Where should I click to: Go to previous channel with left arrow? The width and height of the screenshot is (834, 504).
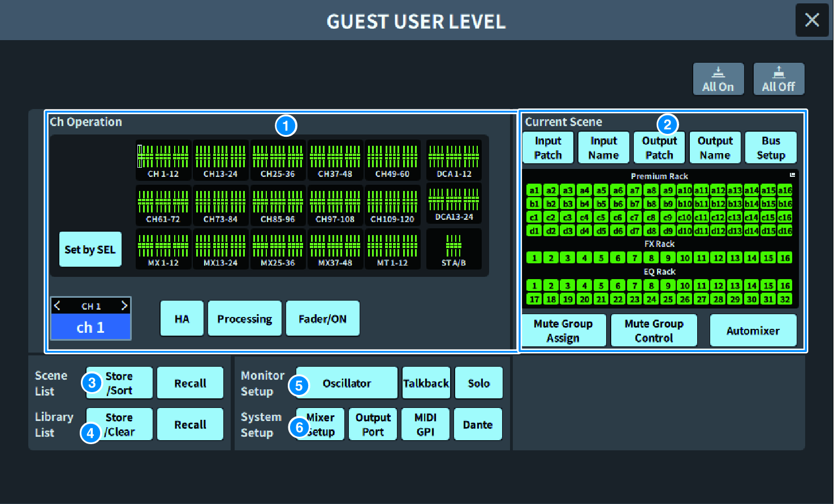coord(57,306)
